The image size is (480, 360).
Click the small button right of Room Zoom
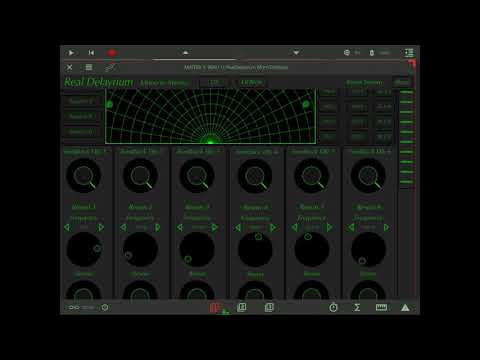402,82
